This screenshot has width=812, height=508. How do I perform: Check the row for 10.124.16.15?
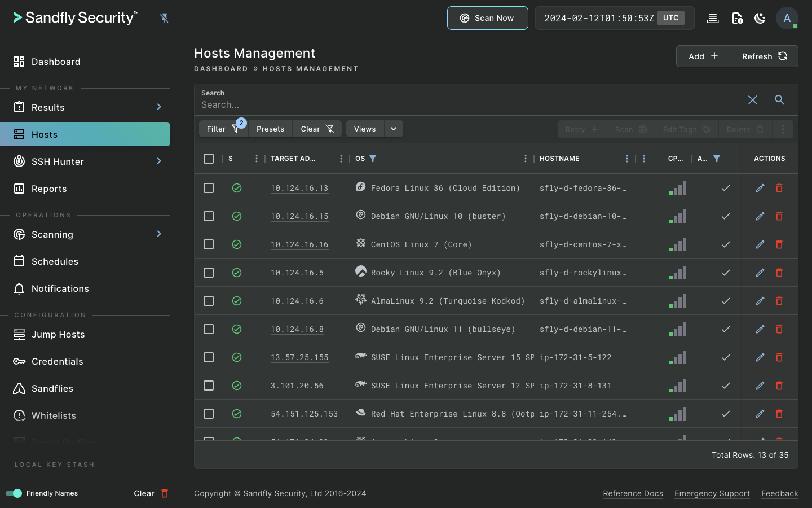click(x=209, y=216)
